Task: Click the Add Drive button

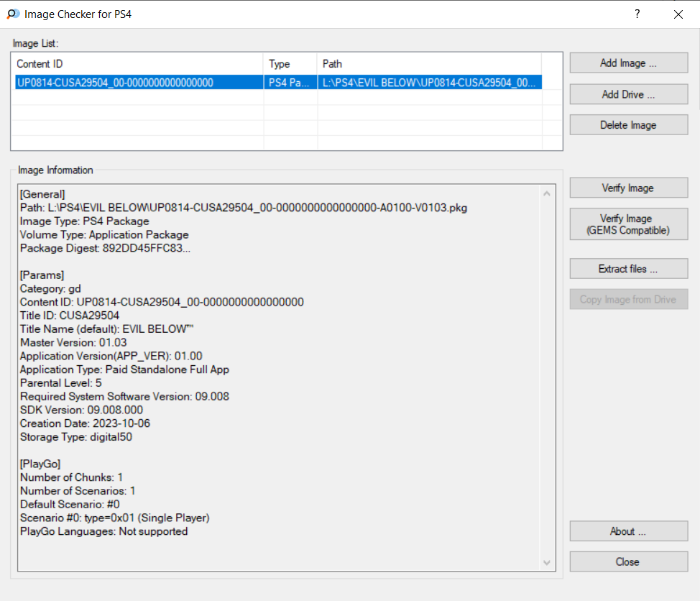Action: pyautogui.click(x=629, y=94)
